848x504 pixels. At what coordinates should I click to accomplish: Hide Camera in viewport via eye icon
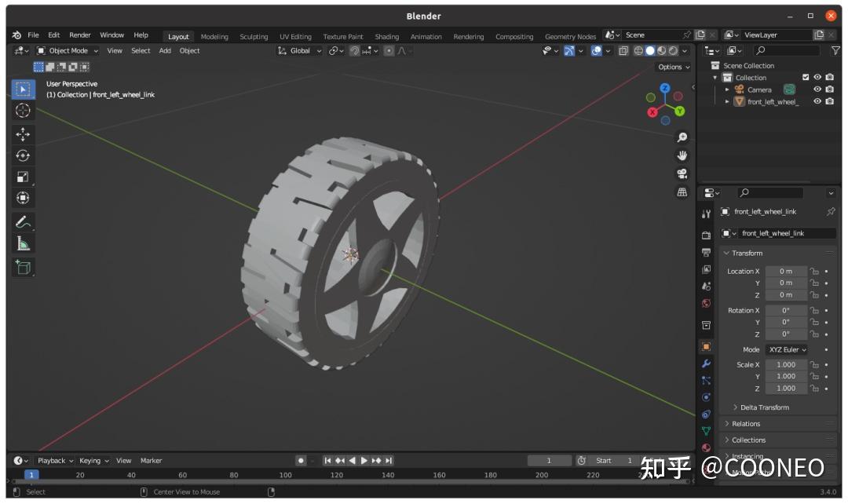[817, 89]
